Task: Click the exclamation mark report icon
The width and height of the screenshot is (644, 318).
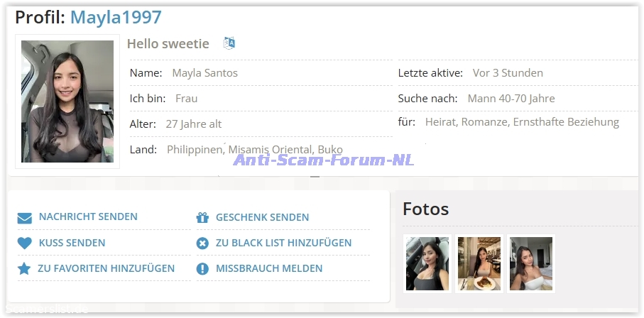Action: [202, 269]
